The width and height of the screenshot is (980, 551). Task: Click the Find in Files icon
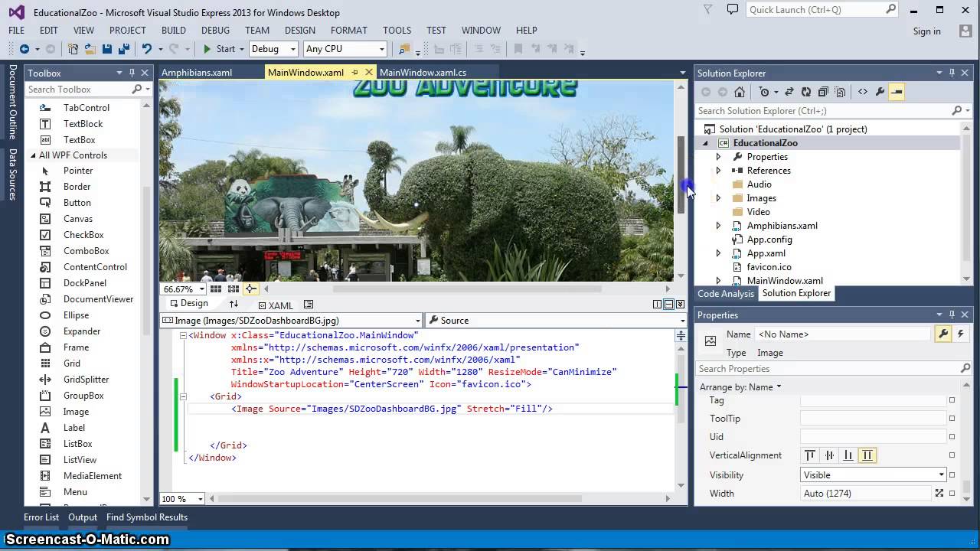click(403, 49)
